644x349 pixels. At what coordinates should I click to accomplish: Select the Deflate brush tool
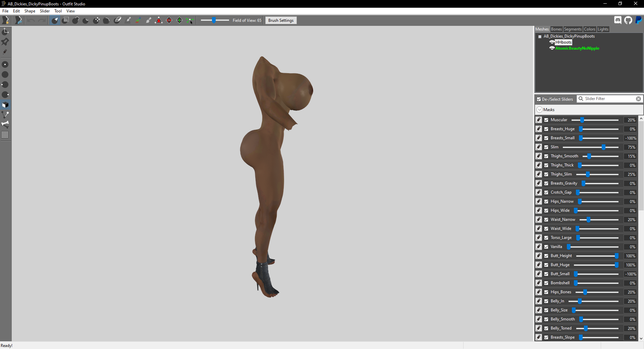click(x=86, y=20)
